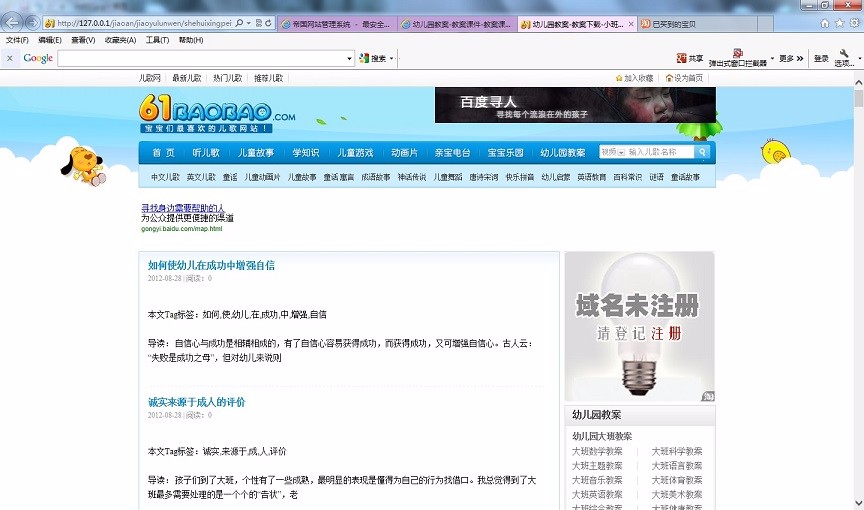Go to 首页 in the navigation bar

163,153
